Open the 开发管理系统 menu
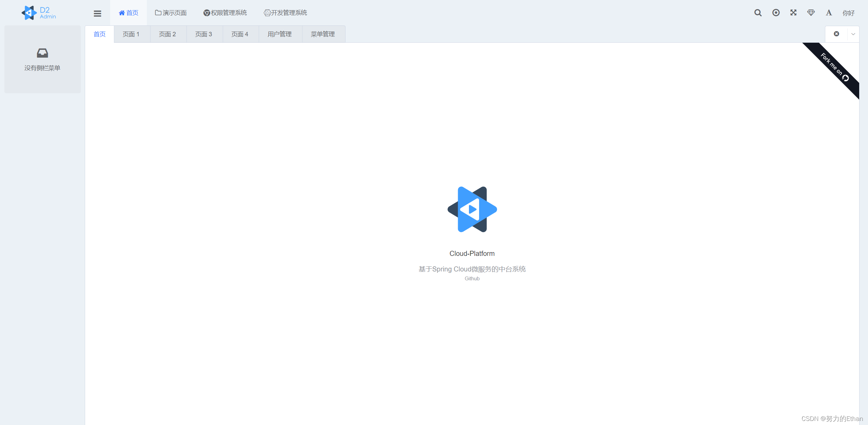 tap(285, 13)
